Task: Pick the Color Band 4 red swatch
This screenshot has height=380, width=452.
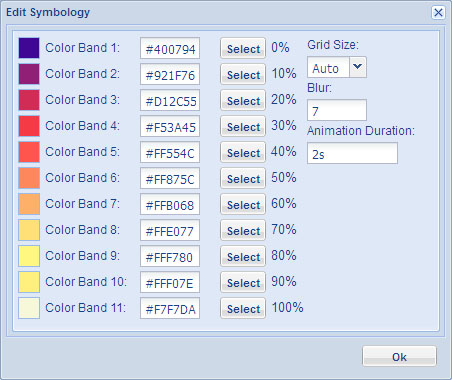Action: point(29,126)
